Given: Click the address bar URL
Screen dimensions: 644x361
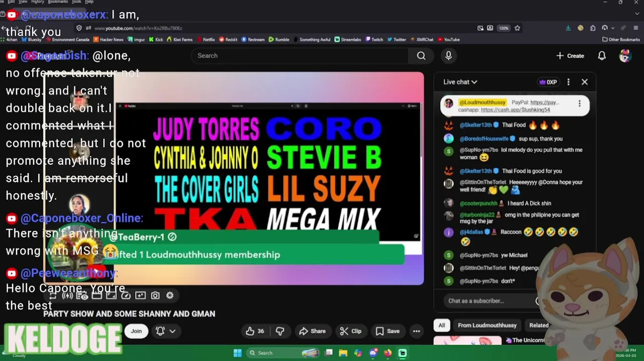Looking at the screenshot, I should (x=139, y=28).
